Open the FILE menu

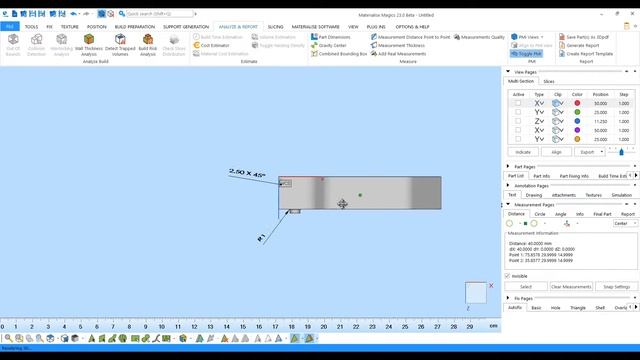pos(10,27)
